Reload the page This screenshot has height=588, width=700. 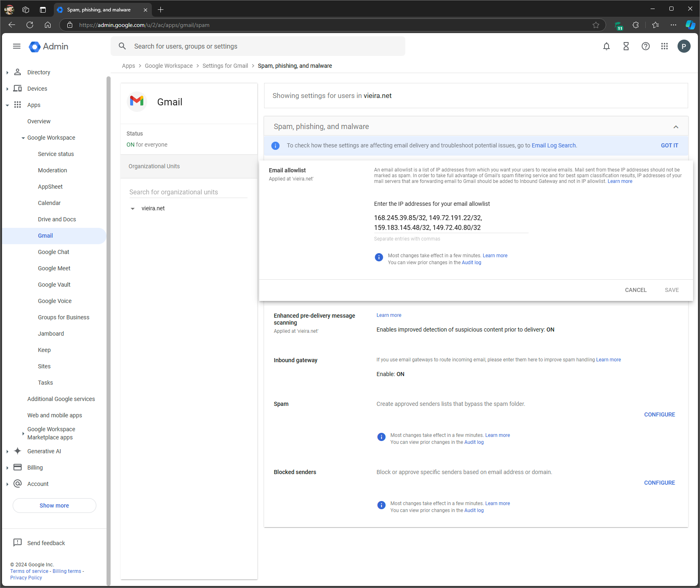click(30, 25)
